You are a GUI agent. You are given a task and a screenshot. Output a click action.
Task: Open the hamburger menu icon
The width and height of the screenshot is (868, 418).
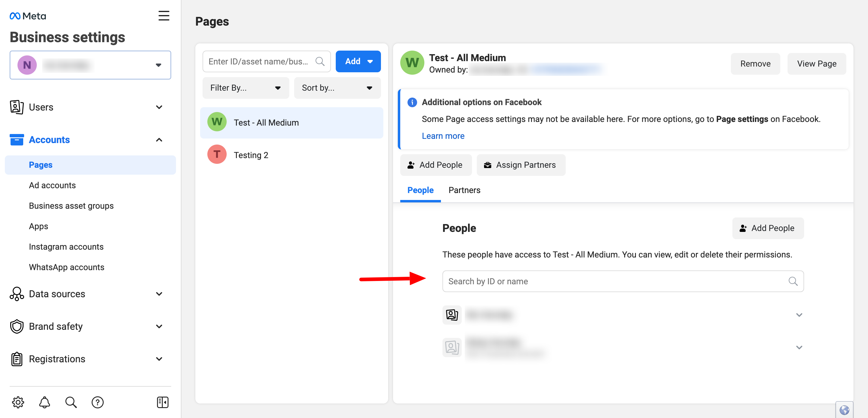pos(164,15)
